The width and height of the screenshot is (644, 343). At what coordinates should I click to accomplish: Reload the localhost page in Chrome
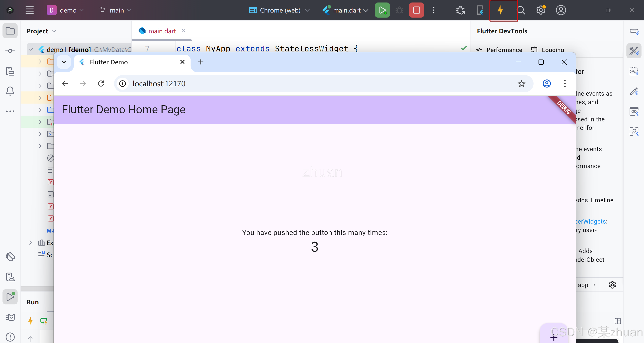pos(101,83)
